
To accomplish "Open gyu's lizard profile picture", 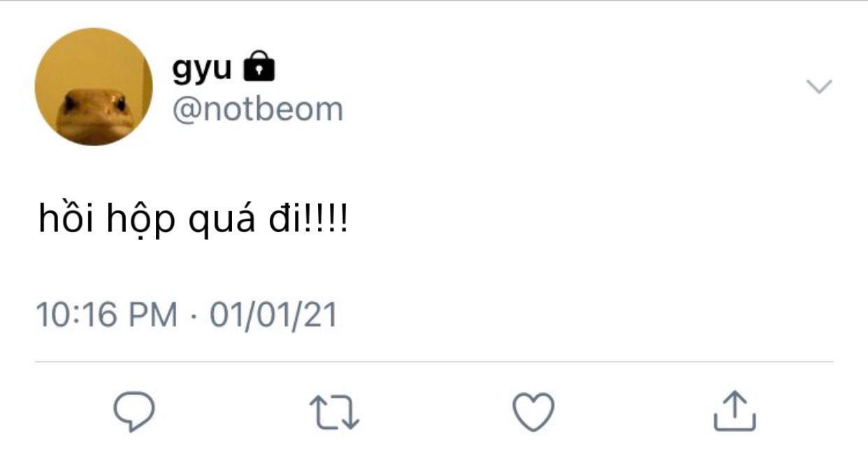I will click(x=94, y=87).
